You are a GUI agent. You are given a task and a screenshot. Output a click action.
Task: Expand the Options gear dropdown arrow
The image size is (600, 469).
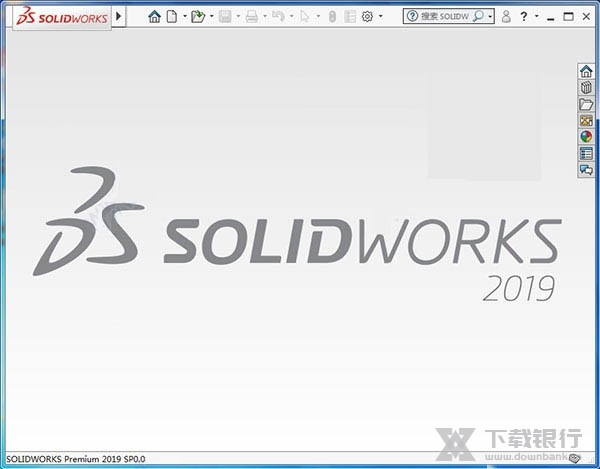tap(380, 16)
